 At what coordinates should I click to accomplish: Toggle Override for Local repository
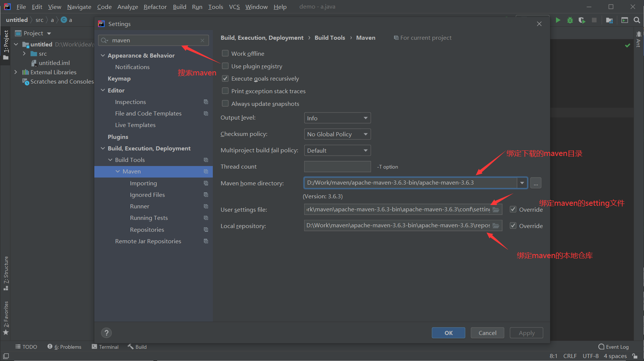pyautogui.click(x=513, y=226)
